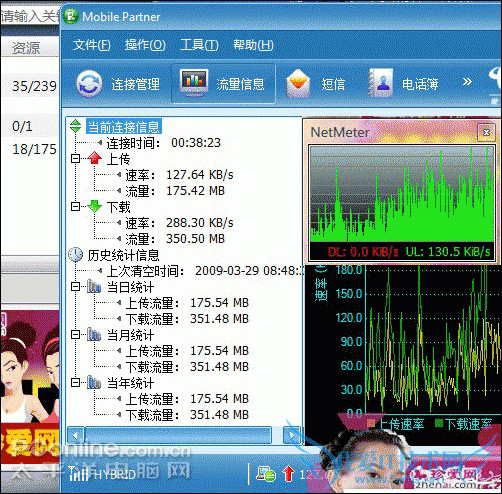Click the status bar red upload arrow
Viewport: 502px width, 494px height.
tap(289, 474)
